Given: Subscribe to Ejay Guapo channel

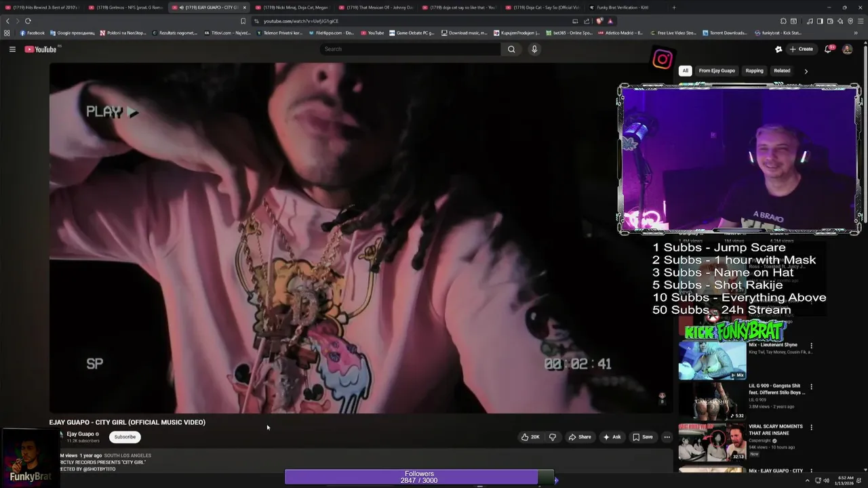Looking at the screenshot, I should pyautogui.click(x=125, y=437).
